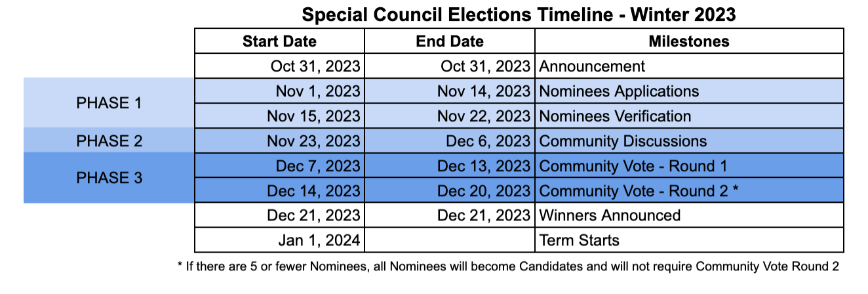The image size is (868, 294).
Task: Select the Milestones column header
Action: point(689,41)
